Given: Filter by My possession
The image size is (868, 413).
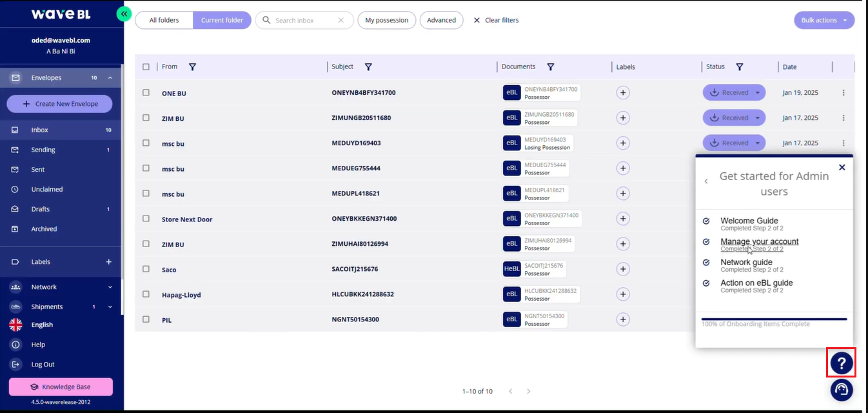Looking at the screenshot, I should pos(386,20).
